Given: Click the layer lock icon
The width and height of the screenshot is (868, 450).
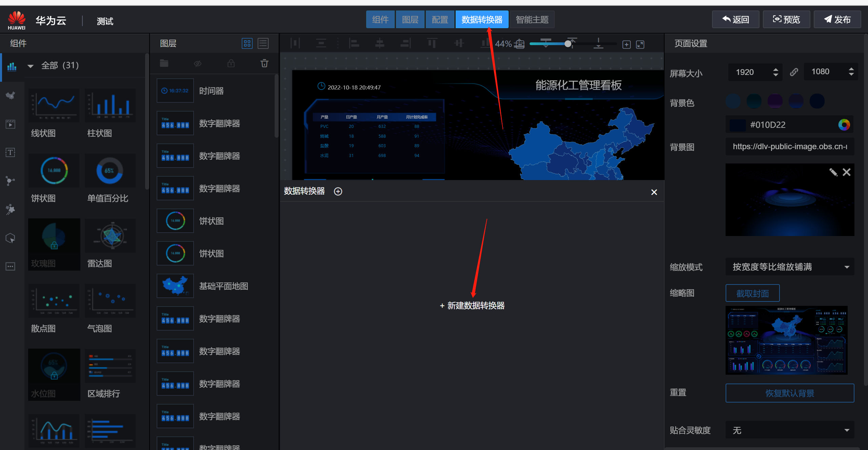Looking at the screenshot, I should click(x=231, y=63).
